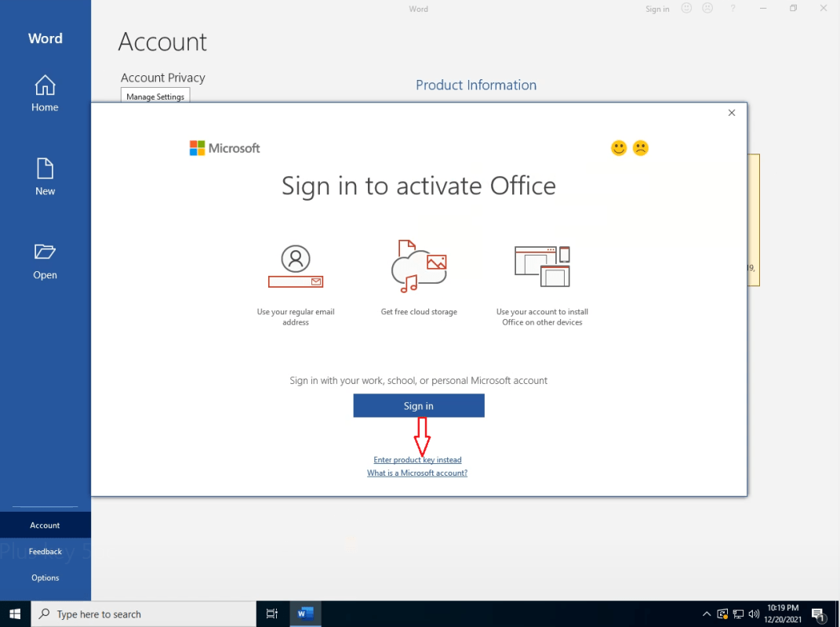
Task: Open Word Options from the sidebar
Action: click(45, 578)
